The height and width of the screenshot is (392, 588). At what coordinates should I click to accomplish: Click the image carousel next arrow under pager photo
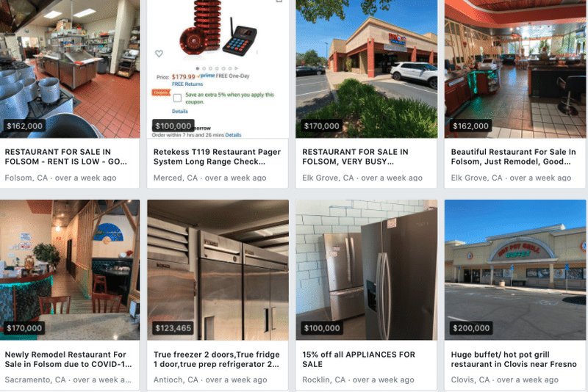pyautogui.click(x=236, y=68)
